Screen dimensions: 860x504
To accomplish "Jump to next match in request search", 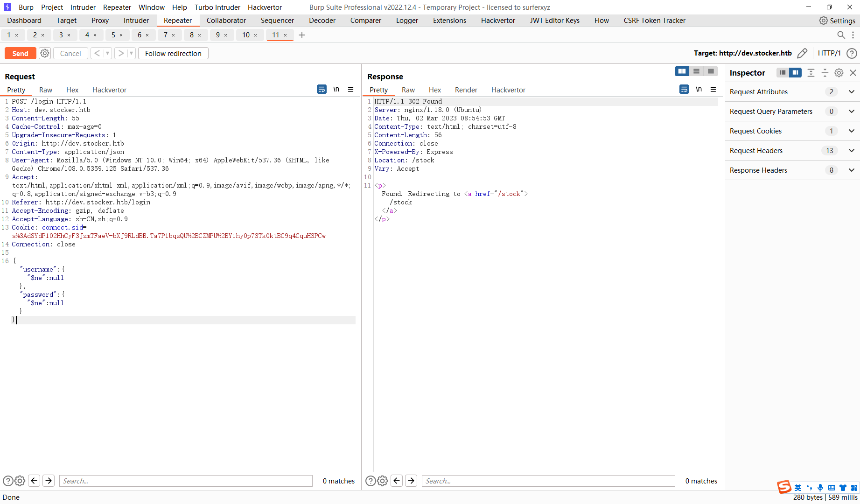I will [x=49, y=481].
